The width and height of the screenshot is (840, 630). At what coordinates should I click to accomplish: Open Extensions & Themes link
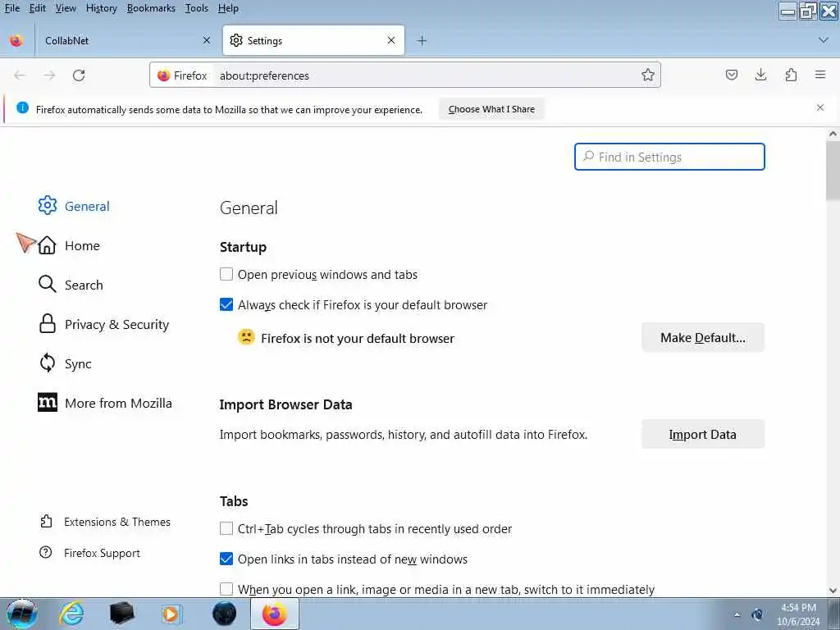(x=105, y=522)
